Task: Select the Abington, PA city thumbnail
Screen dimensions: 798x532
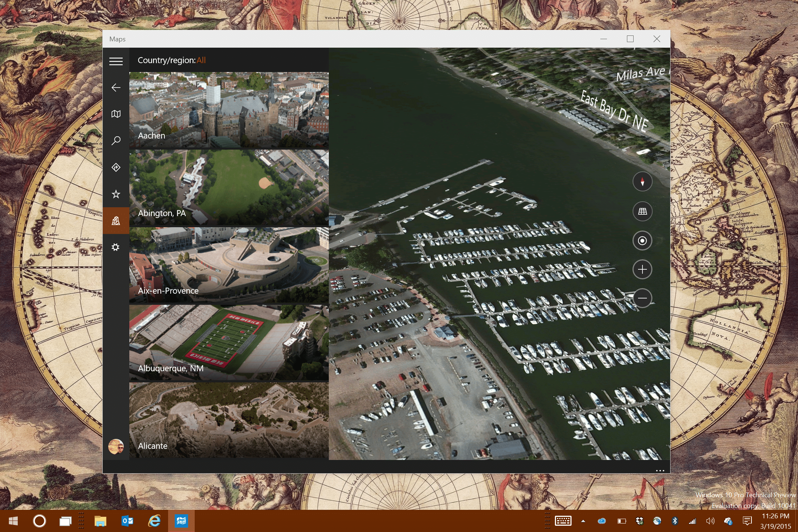Action: [x=229, y=187]
